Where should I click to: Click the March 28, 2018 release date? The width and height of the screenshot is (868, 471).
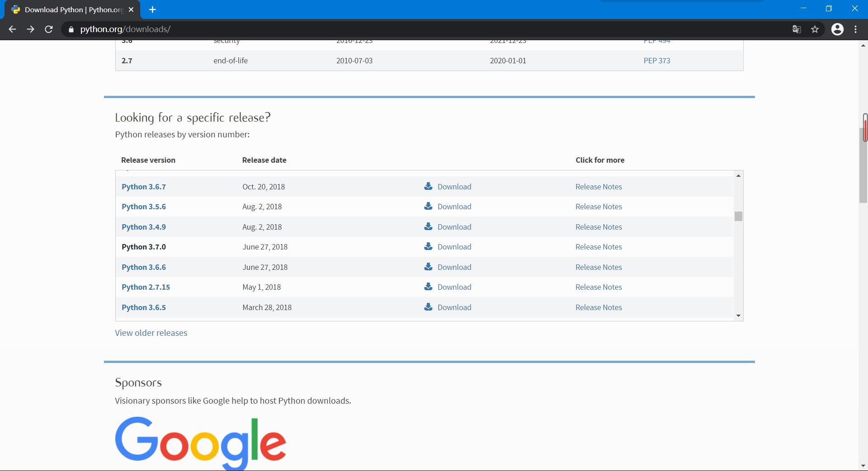coord(267,307)
